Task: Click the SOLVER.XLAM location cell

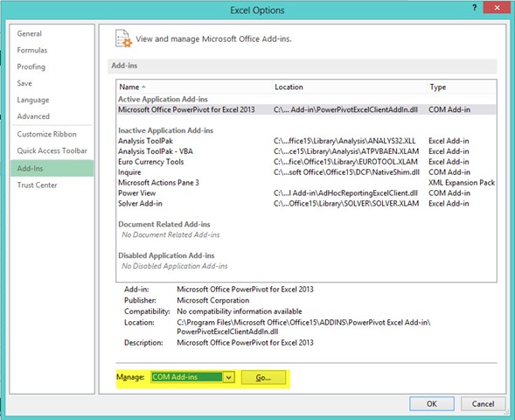Action: point(346,203)
